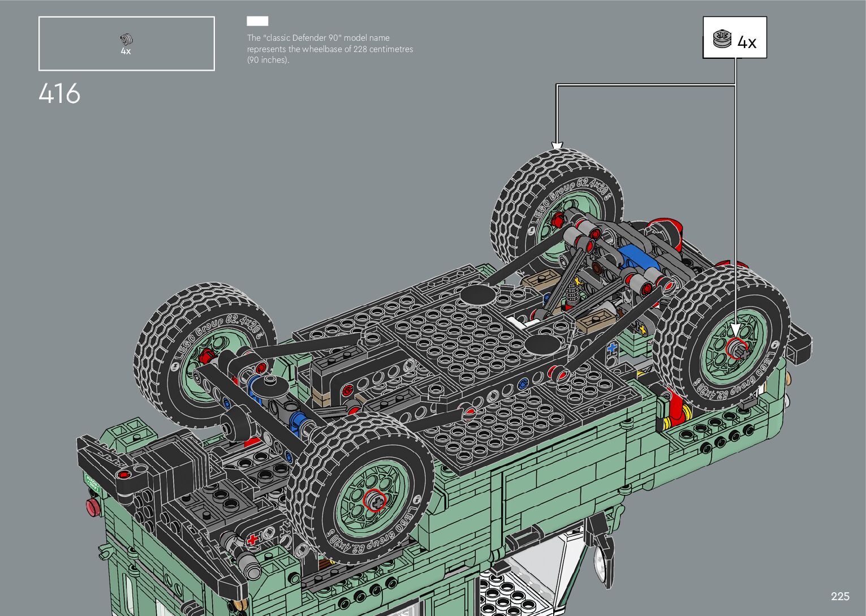This screenshot has width=866, height=616.
Task: Click the red plus symbol near the front bumper
Action: 253,540
